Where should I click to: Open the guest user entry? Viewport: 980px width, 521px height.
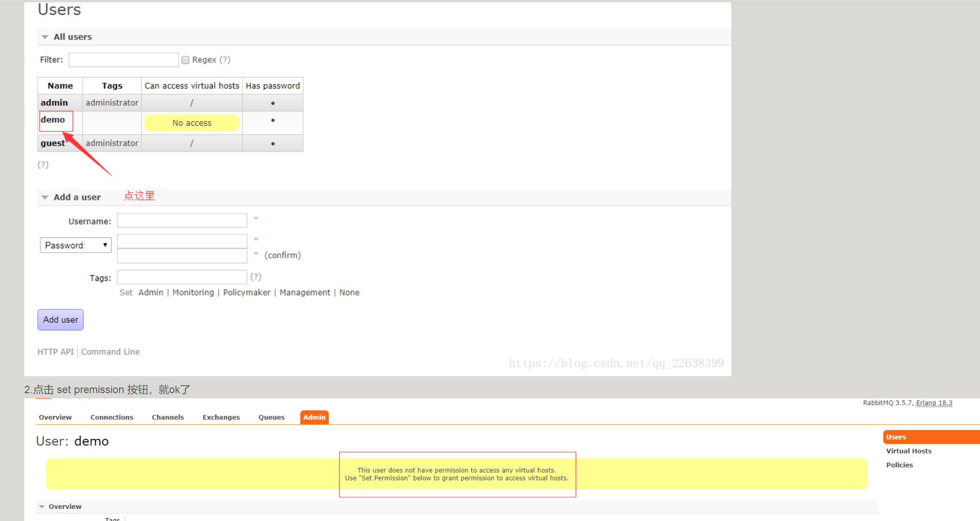[x=53, y=143]
